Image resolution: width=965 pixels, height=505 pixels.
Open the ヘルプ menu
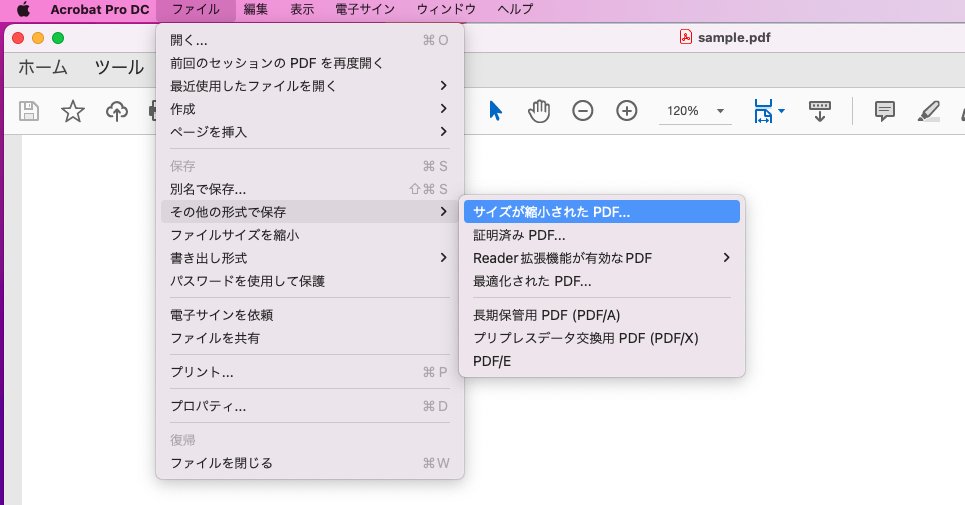tap(515, 9)
